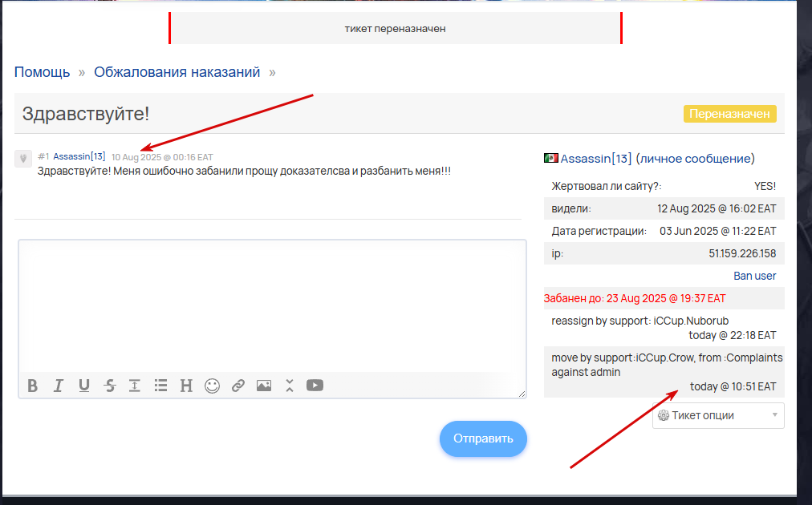The width and height of the screenshot is (812, 505).
Task: Click the ticket title Здравствуйте!
Action: [x=86, y=113]
